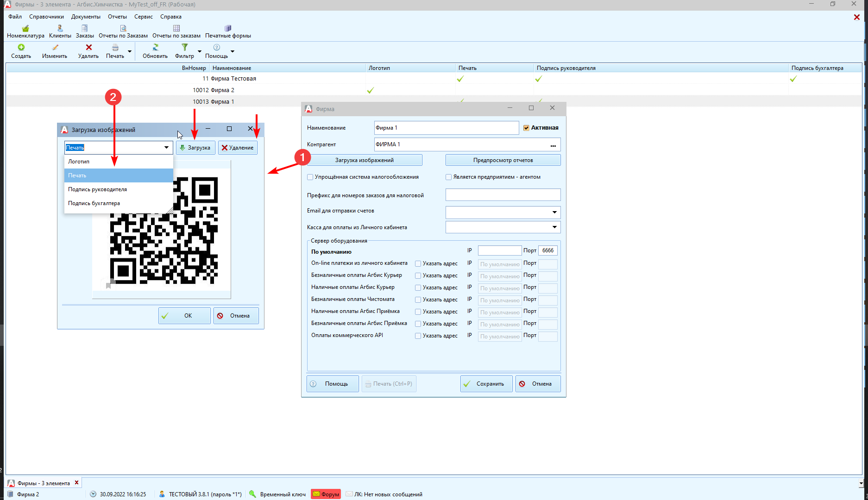Image resolution: width=868 pixels, height=500 pixels.
Task: Select Подпись руководителя from the list
Action: [x=119, y=189]
